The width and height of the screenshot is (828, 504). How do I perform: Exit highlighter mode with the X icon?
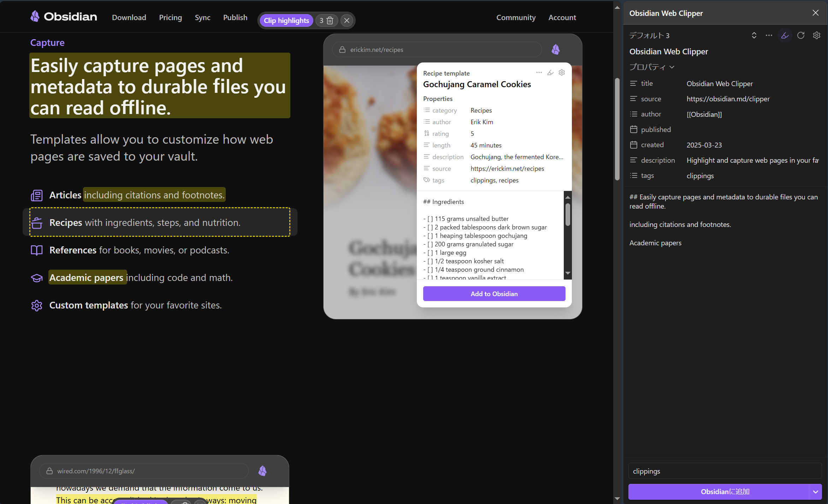coord(347,20)
